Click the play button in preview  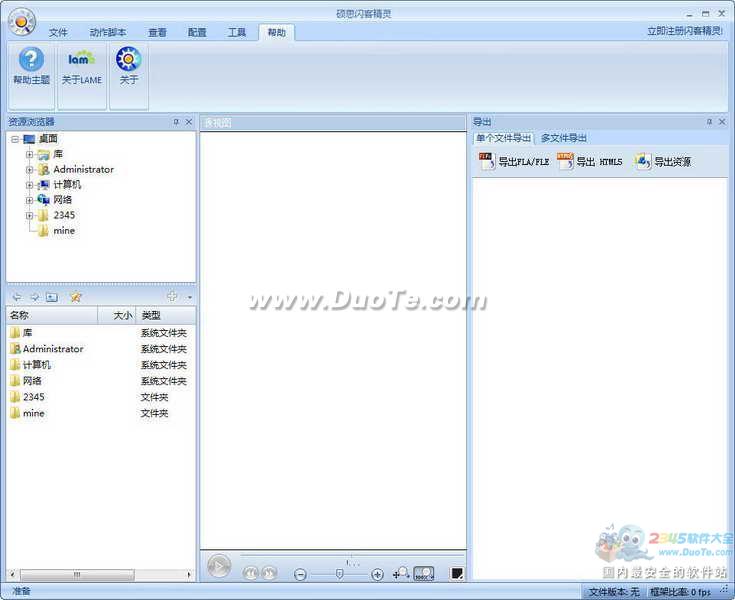219,566
